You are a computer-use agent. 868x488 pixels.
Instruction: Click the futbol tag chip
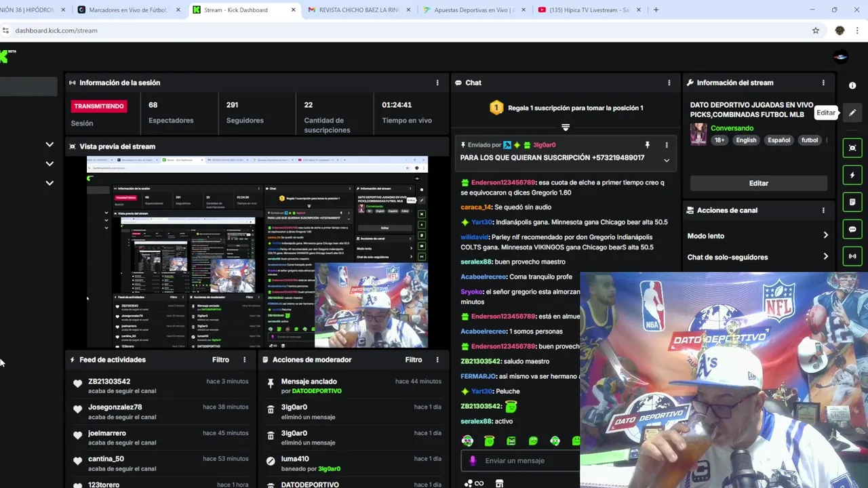click(810, 140)
